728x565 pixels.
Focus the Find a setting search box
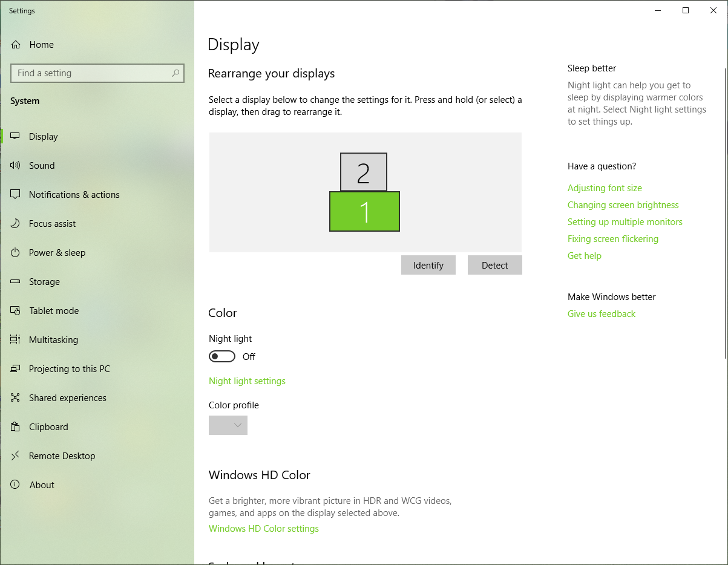pyautogui.click(x=97, y=73)
